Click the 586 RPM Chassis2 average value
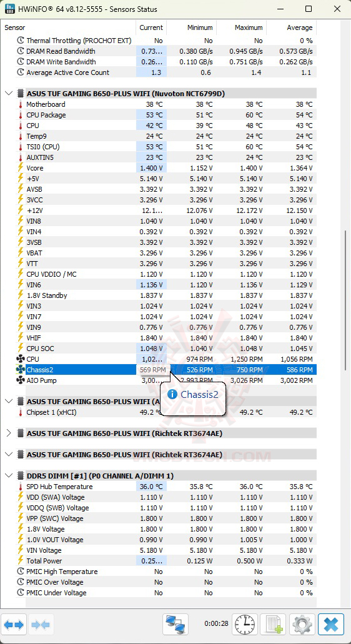Viewport: 351px width, 644px height. tap(300, 370)
